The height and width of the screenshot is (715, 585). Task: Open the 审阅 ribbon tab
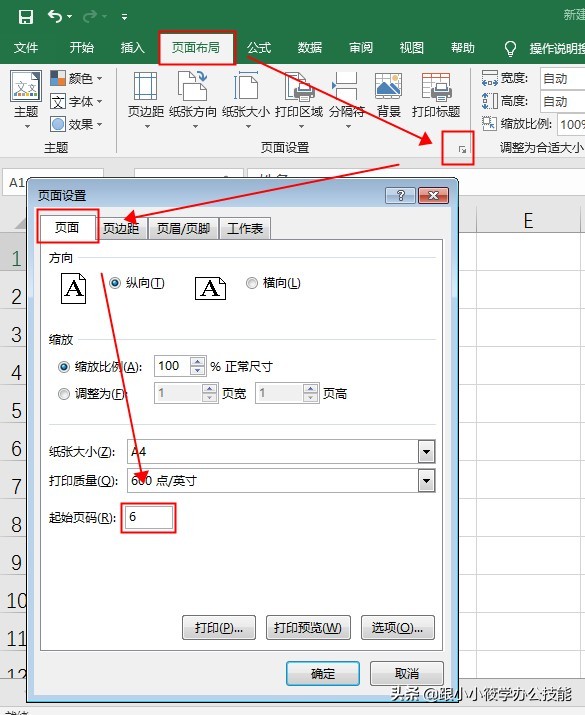pyautogui.click(x=361, y=48)
